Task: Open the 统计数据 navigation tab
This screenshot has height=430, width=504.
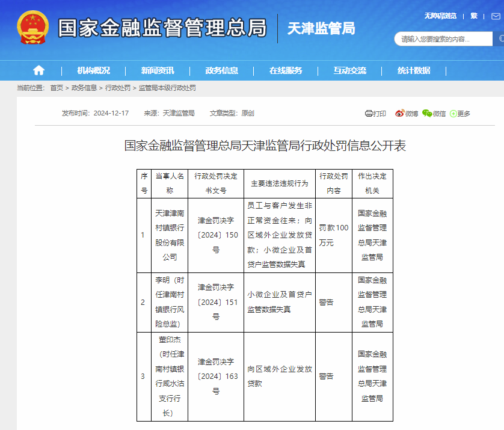Action: point(414,70)
